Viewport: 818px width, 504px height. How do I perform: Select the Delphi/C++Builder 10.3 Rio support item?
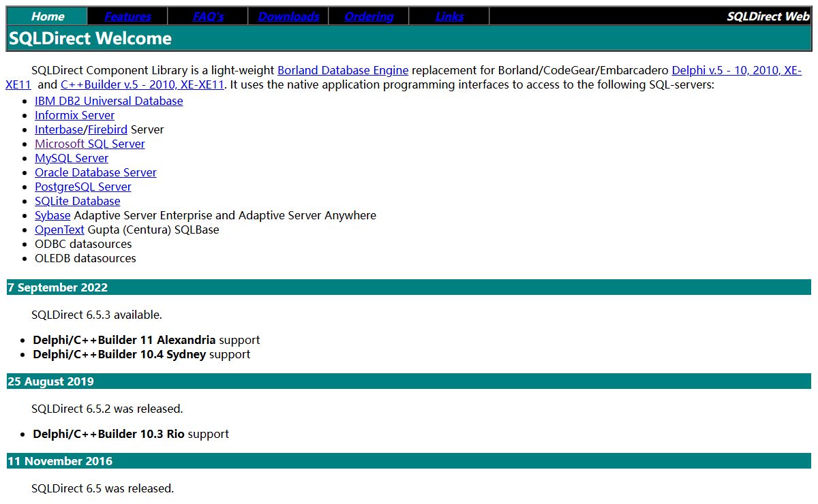pyautogui.click(x=131, y=434)
